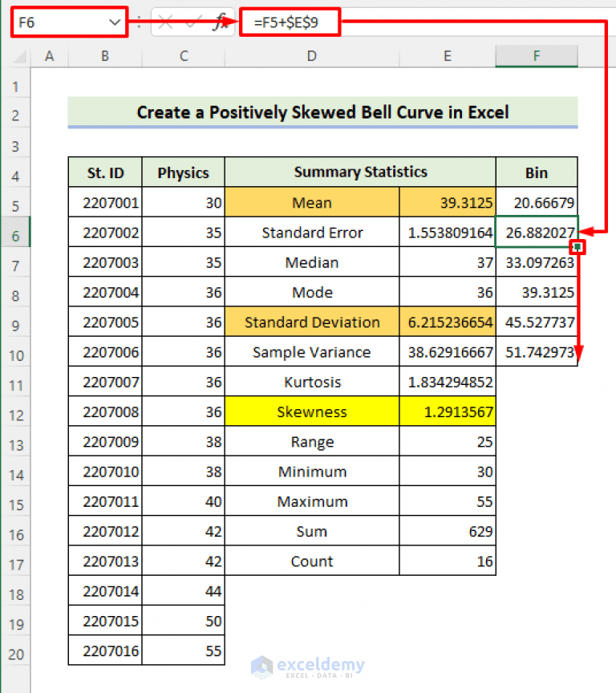Screen dimensions: 616x693
Task: Click the Enter checkmark icon in formula bar
Action: pyautogui.click(x=193, y=22)
